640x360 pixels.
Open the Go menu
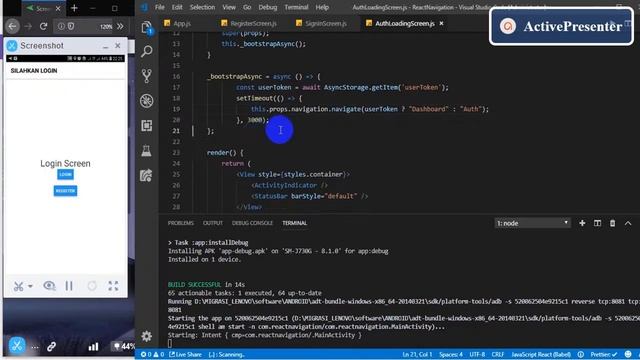tap(247, 7)
